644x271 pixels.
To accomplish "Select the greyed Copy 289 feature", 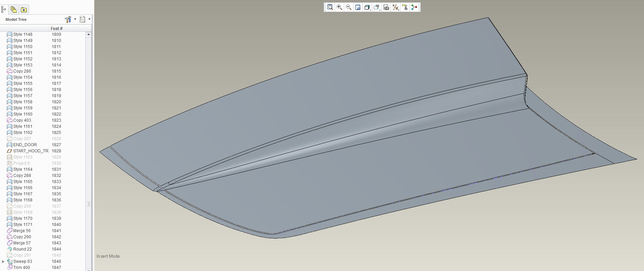I will point(22,206).
